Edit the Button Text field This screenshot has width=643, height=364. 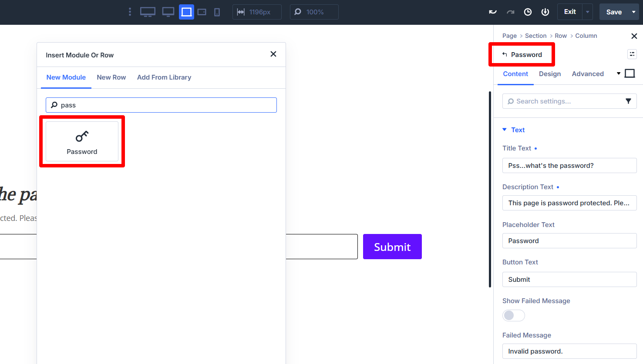pyautogui.click(x=569, y=279)
